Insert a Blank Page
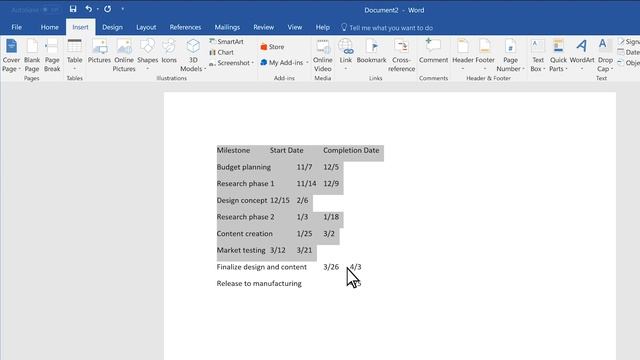The height and width of the screenshot is (360, 640). point(32,56)
